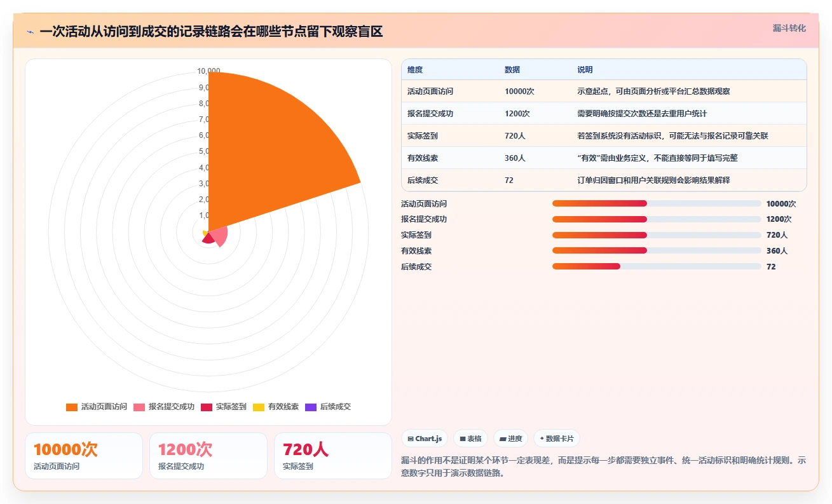Click the description about 订单归因窗口
This screenshot has width=832, height=504.
(653, 180)
